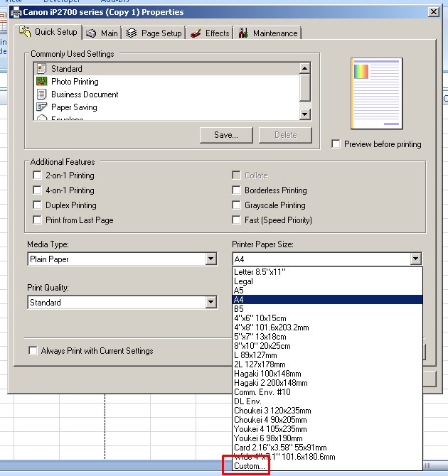Select highlighted A4 paper size option

point(327,300)
